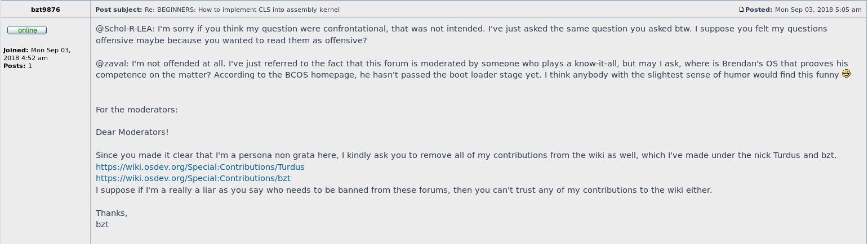Click the Posts: 1 count label
This screenshot has height=244, width=868.
tap(18, 66)
